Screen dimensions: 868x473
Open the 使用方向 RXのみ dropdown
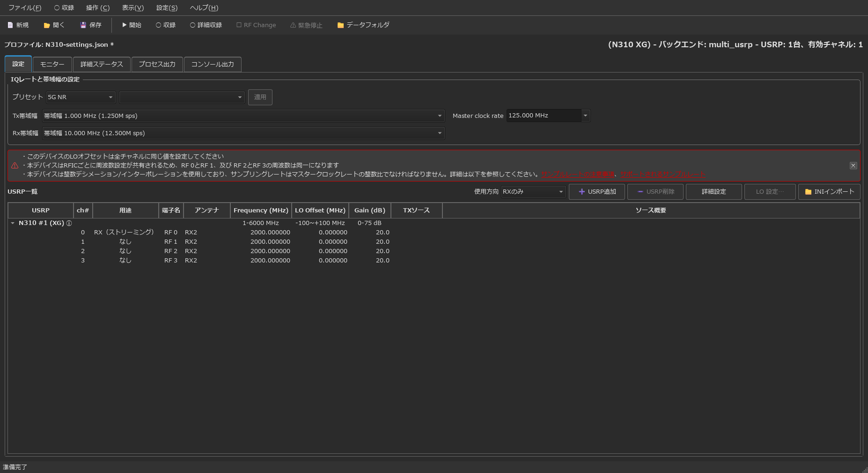click(x=533, y=192)
